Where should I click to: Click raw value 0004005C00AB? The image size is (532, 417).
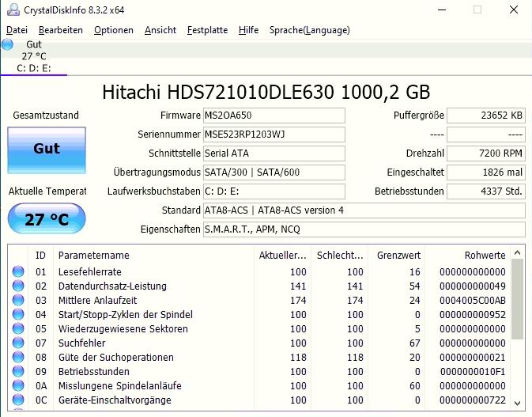click(x=473, y=301)
